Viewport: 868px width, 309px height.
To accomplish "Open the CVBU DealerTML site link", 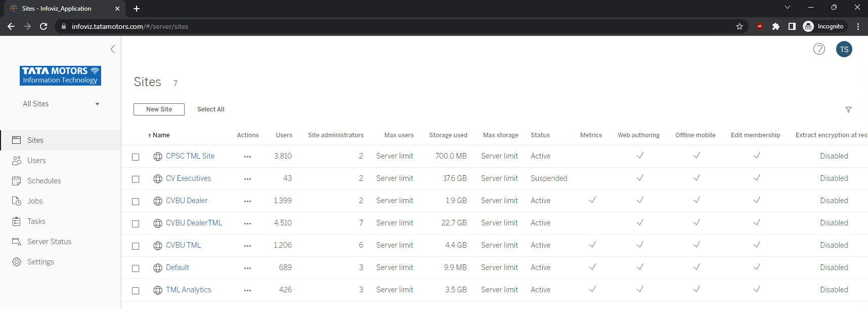I will (194, 223).
